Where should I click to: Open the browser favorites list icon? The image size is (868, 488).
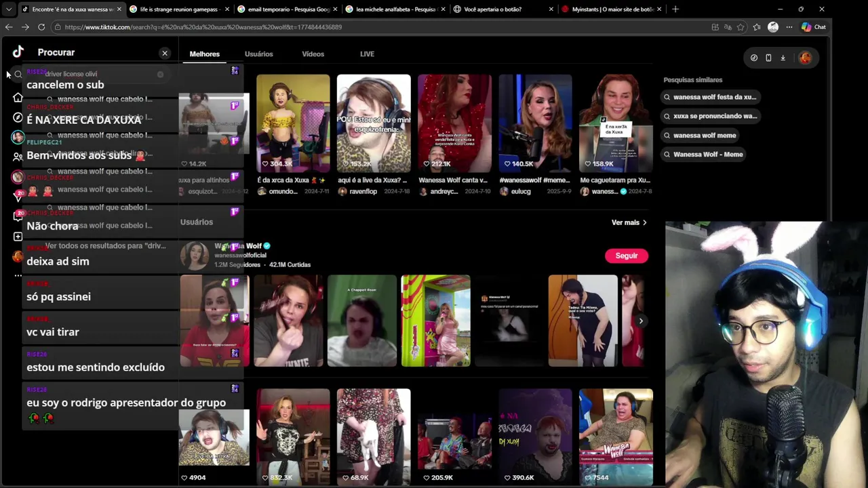tap(757, 27)
